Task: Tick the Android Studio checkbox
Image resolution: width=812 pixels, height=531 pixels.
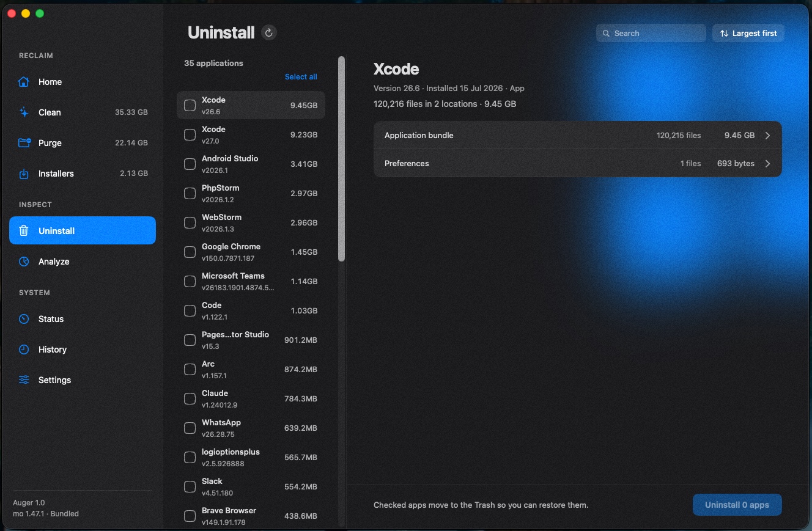Action: coord(190,164)
